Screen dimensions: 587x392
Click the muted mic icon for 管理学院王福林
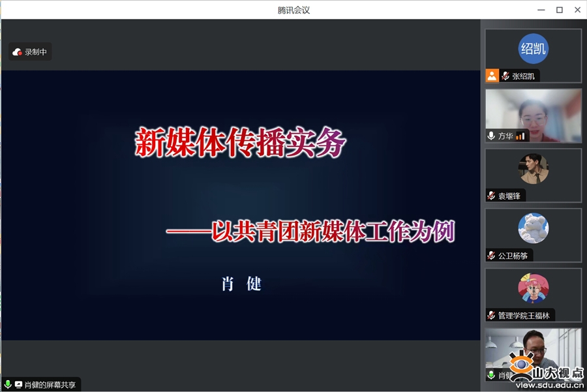point(491,316)
